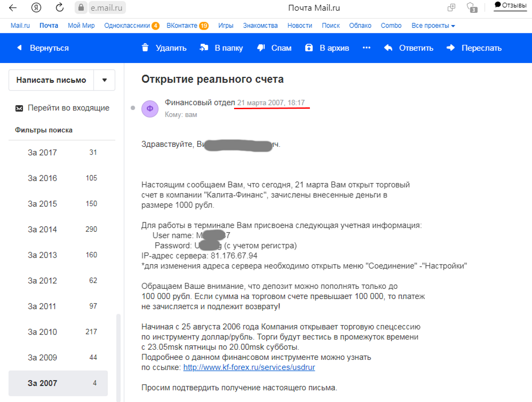532x402 pixels.
Task: Mark the message as Спам
Action: coord(274,48)
